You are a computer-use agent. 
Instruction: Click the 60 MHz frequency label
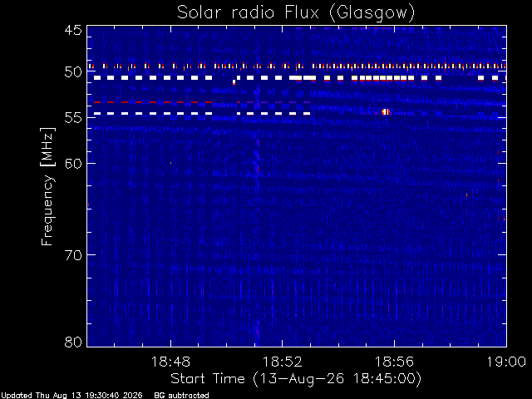tap(73, 163)
